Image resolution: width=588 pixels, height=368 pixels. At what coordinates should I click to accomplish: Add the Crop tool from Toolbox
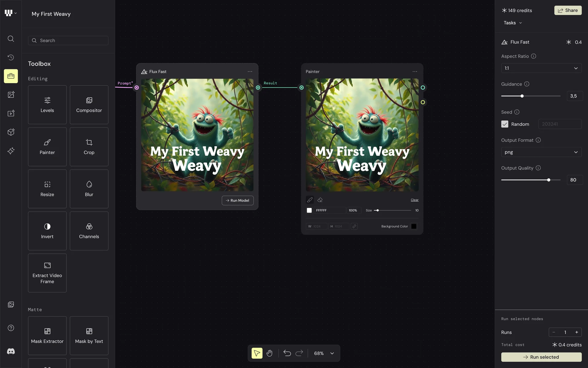[x=89, y=147]
